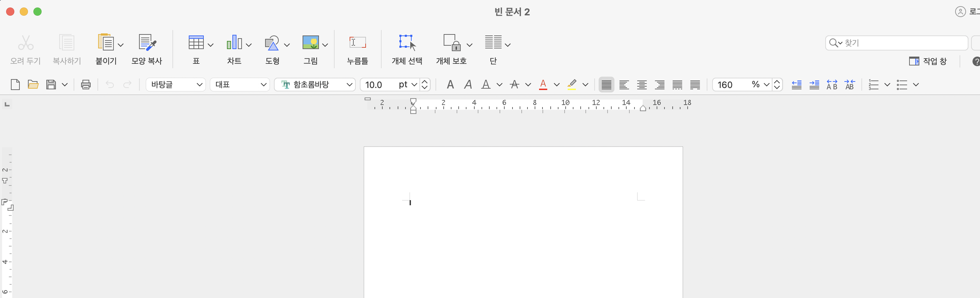This screenshot has width=980, height=298.
Task: Expand the table (표) dropdown arrow
Action: click(x=210, y=45)
